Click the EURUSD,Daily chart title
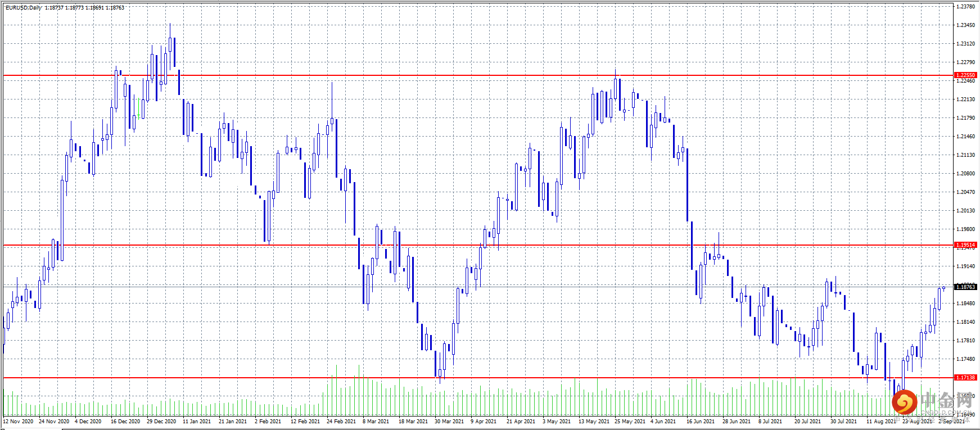 click(x=24, y=8)
